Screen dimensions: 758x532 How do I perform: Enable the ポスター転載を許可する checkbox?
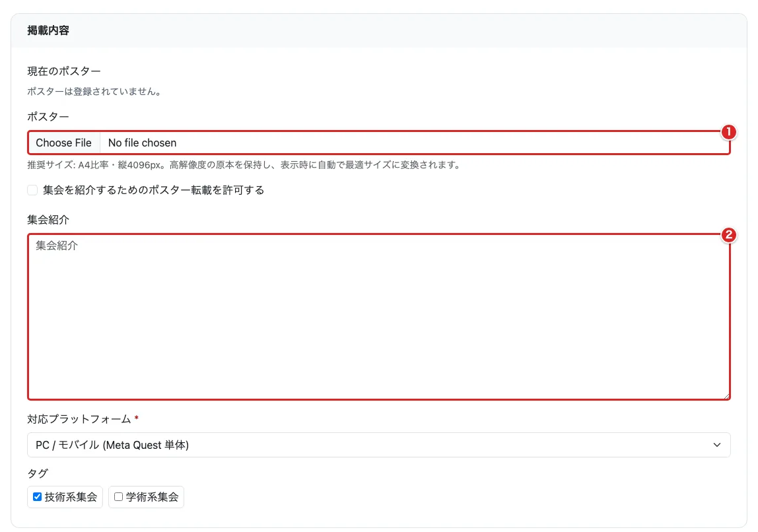[32, 190]
